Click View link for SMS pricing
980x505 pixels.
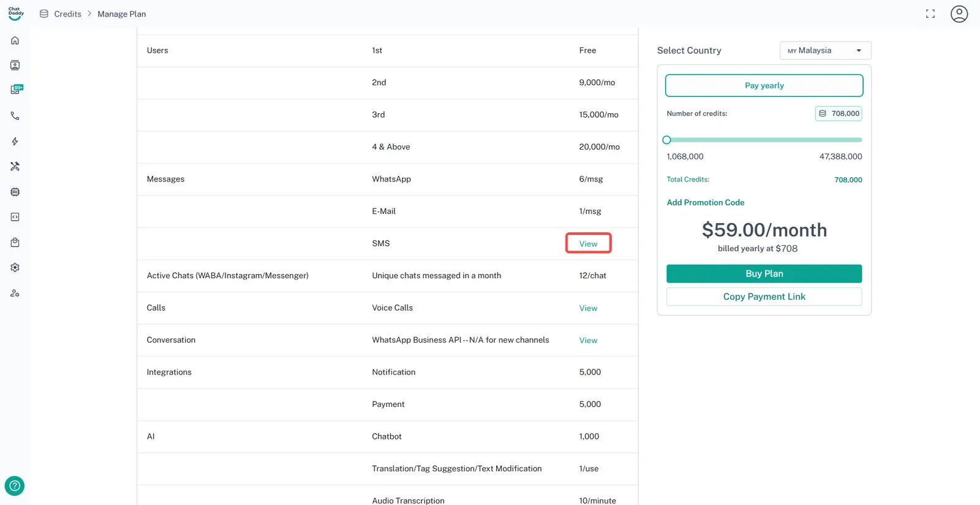588,244
